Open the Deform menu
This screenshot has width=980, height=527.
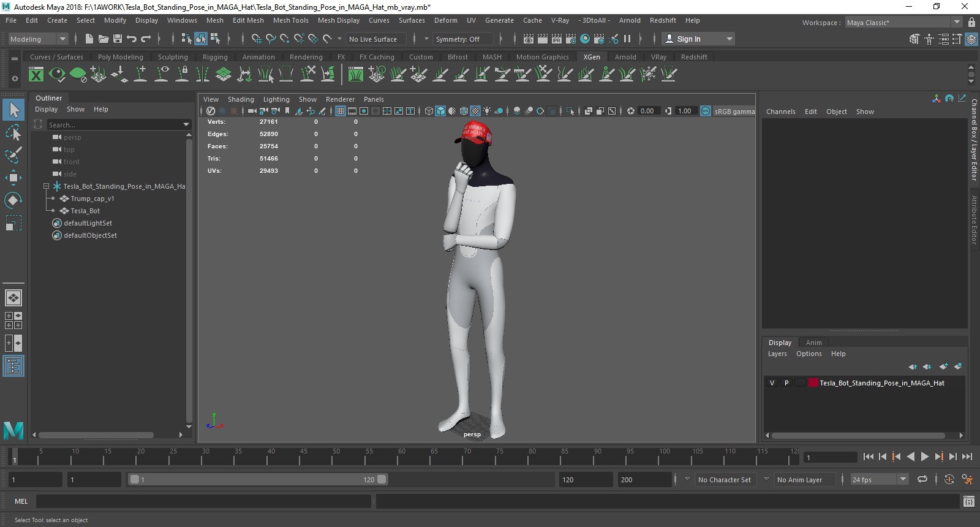point(446,20)
